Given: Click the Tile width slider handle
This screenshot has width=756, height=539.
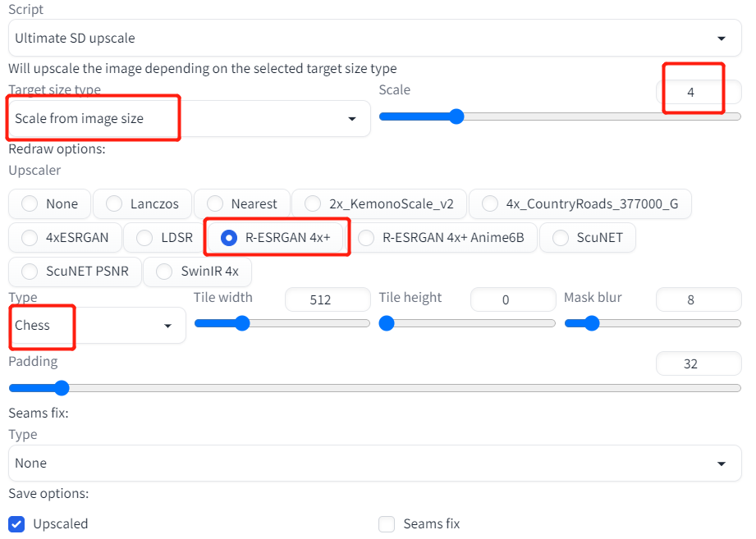Looking at the screenshot, I should pos(242,323).
